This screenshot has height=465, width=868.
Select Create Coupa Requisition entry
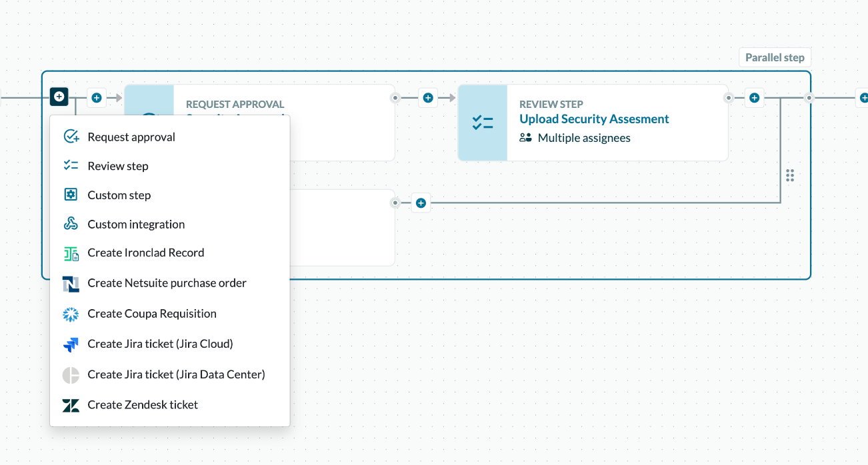152,314
